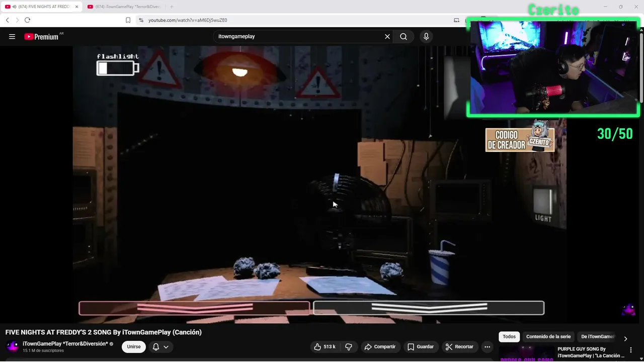Dislike the video
The width and height of the screenshot is (644, 362).
(x=349, y=347)
